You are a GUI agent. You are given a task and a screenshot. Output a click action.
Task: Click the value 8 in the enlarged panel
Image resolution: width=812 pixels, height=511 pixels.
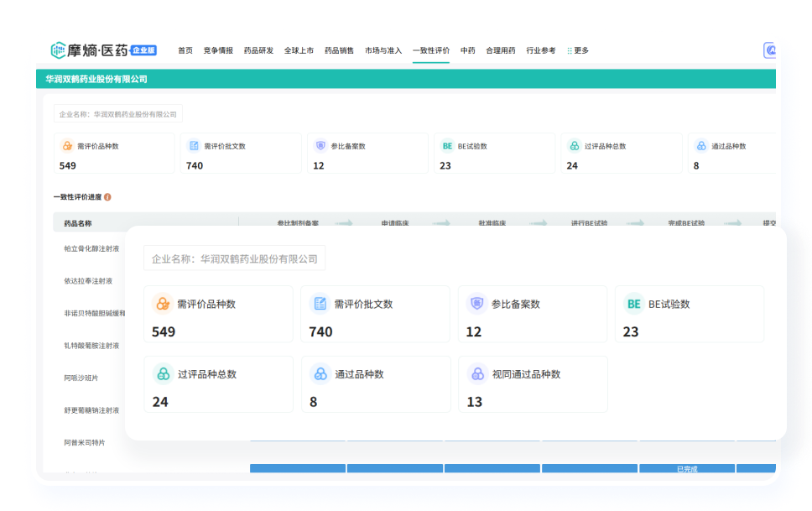(x=313, y=402)
